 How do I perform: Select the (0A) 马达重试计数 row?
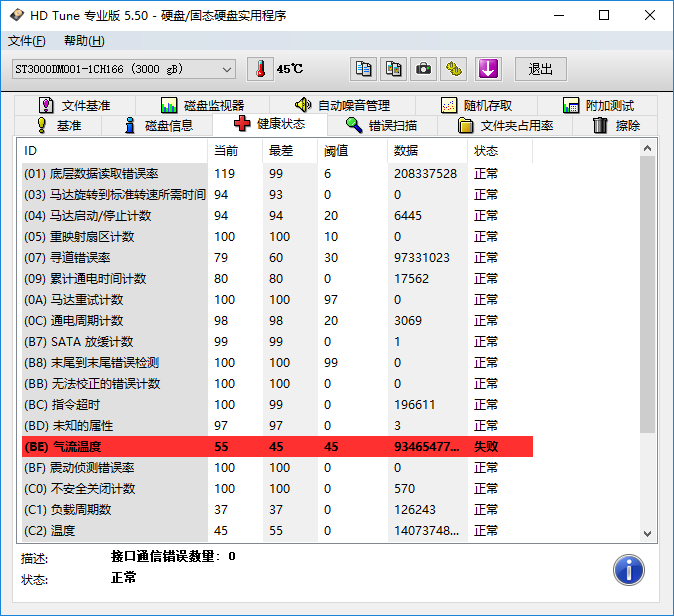(x=277, y=300)
